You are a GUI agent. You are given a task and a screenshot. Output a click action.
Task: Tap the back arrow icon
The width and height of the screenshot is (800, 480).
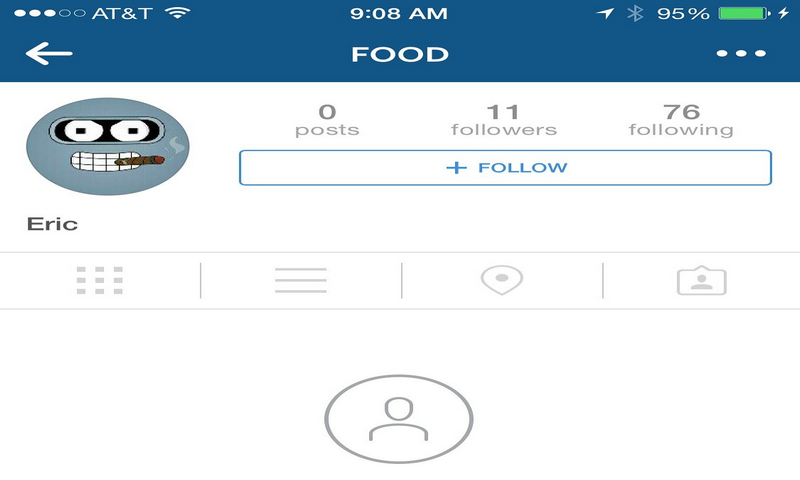pyautogui.click(x=49, y=54)
